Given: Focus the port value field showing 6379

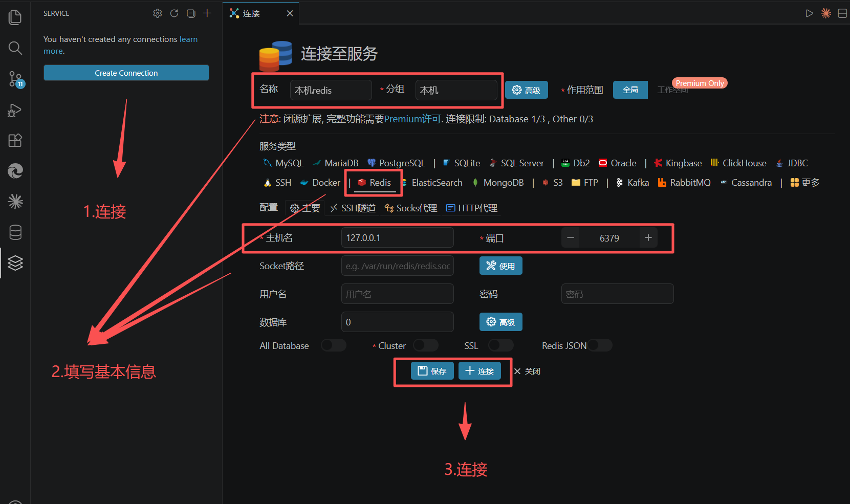Looking at the screenshot, I should pos(609,238).
